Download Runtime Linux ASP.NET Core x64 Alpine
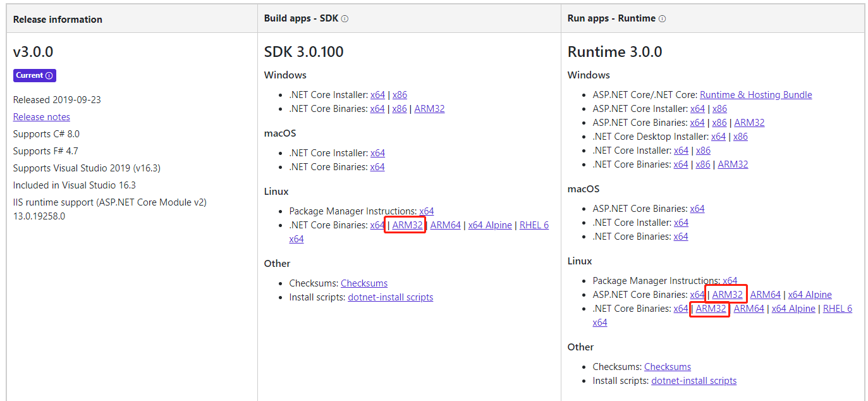Screen dimensions: 868x401 (x=810, y=295)
